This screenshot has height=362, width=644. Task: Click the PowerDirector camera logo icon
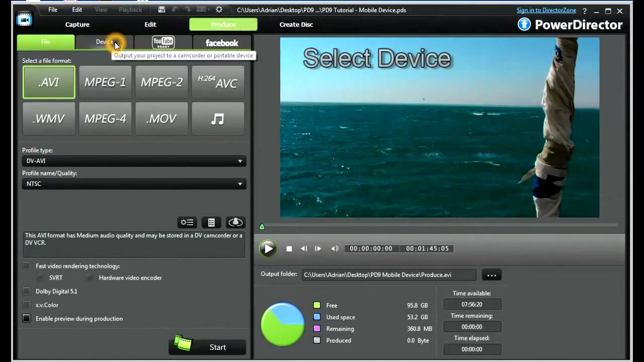(24, 19)
